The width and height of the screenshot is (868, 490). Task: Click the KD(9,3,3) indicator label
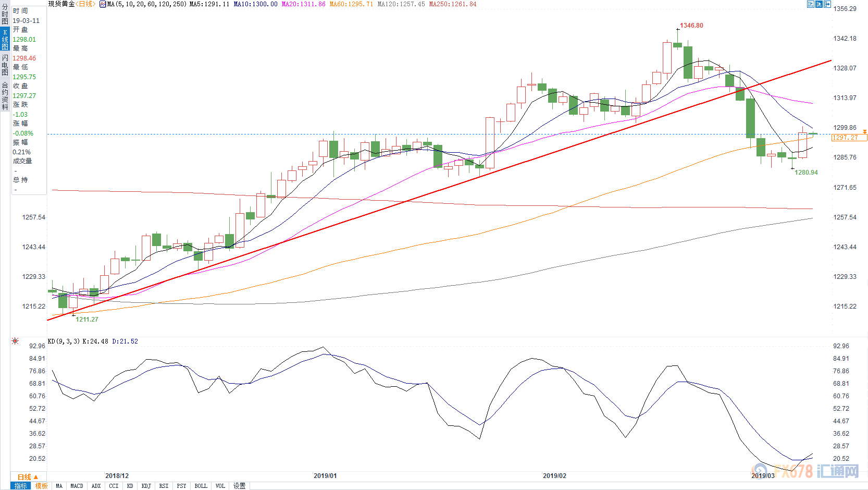64,341
